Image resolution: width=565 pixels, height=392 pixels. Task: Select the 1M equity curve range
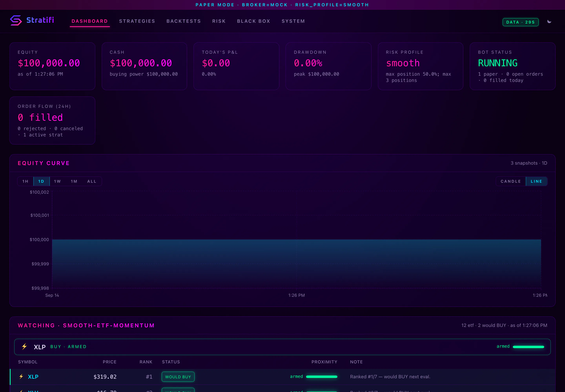[x=74, y=181]
